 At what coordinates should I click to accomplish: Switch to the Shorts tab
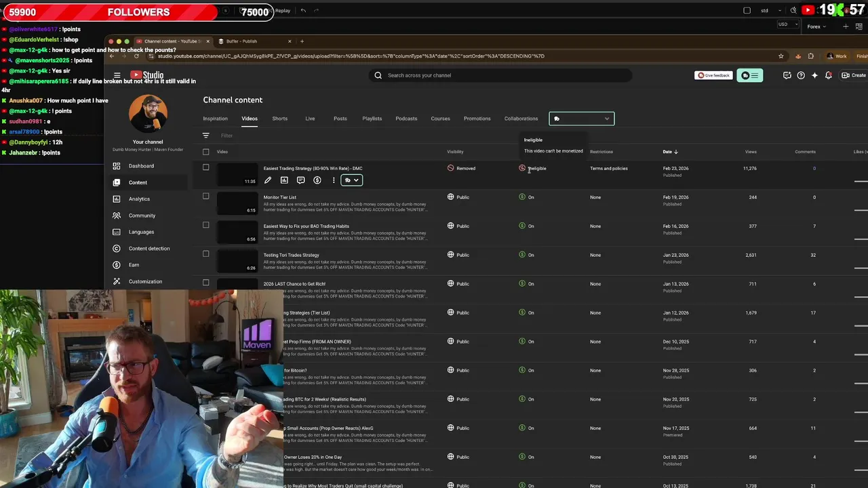280,119
